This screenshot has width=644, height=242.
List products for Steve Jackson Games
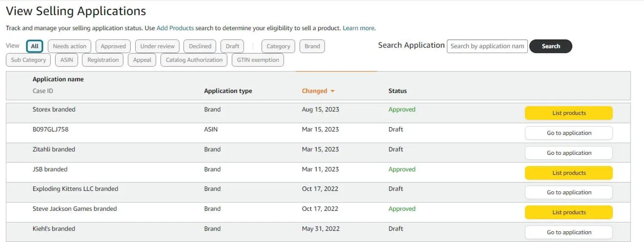569,213
